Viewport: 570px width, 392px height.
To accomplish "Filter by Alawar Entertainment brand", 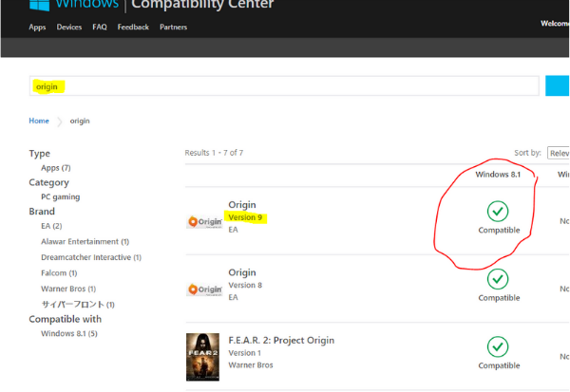I will [85, 242].
